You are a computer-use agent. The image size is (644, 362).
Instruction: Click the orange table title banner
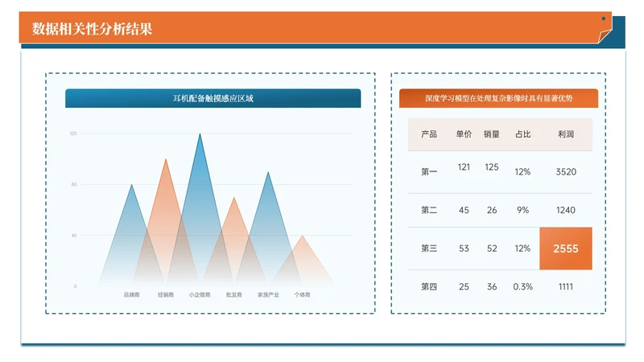498,98
